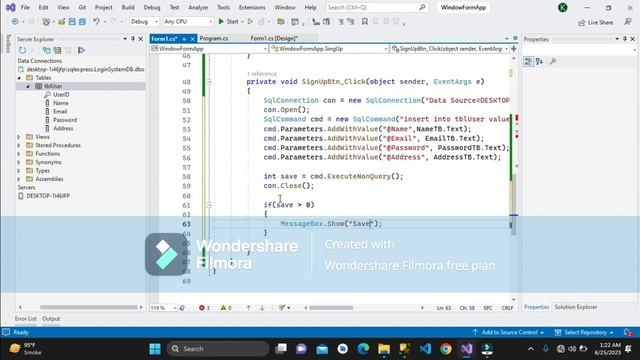The height and width of the screenshot is (360, 640).
Task: Click the Start Without Debugging outline arrow
Action: click(x=250, y=22)
